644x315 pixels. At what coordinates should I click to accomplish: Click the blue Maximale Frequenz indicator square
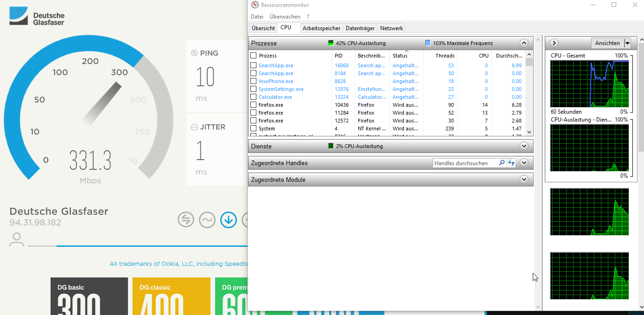[x=427, y=43]
